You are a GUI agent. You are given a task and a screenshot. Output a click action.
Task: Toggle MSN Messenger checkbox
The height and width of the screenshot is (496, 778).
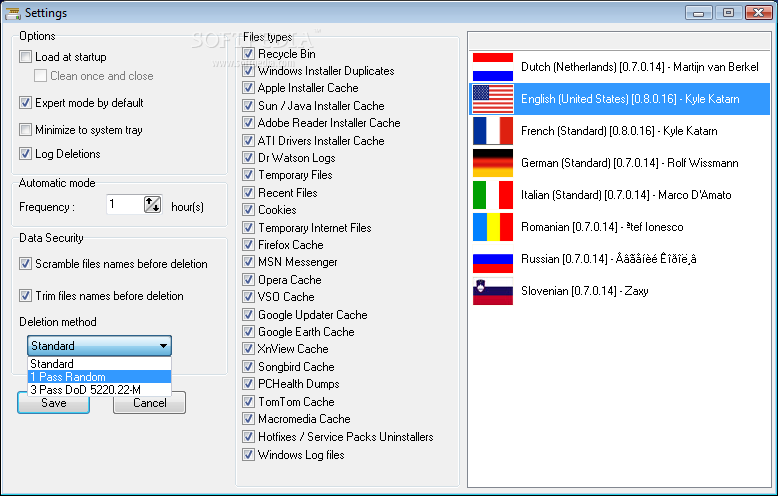[248, 262]
